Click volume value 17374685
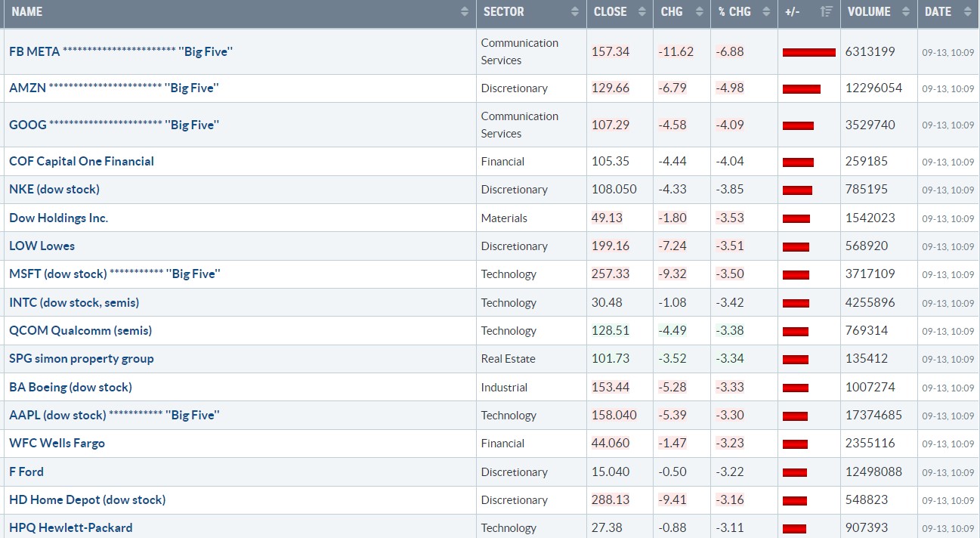 874,415
